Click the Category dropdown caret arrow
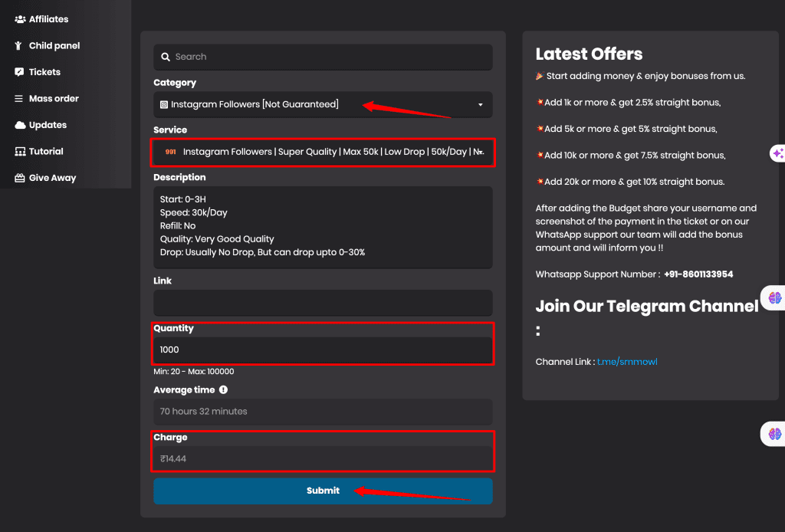Screen dimensions: 785x532 point(481,105)
